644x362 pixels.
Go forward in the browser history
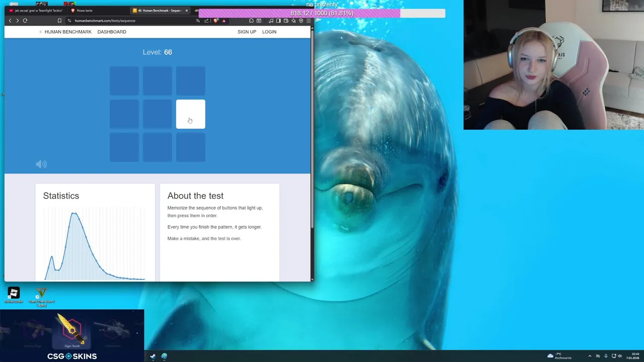pos(17,21)
